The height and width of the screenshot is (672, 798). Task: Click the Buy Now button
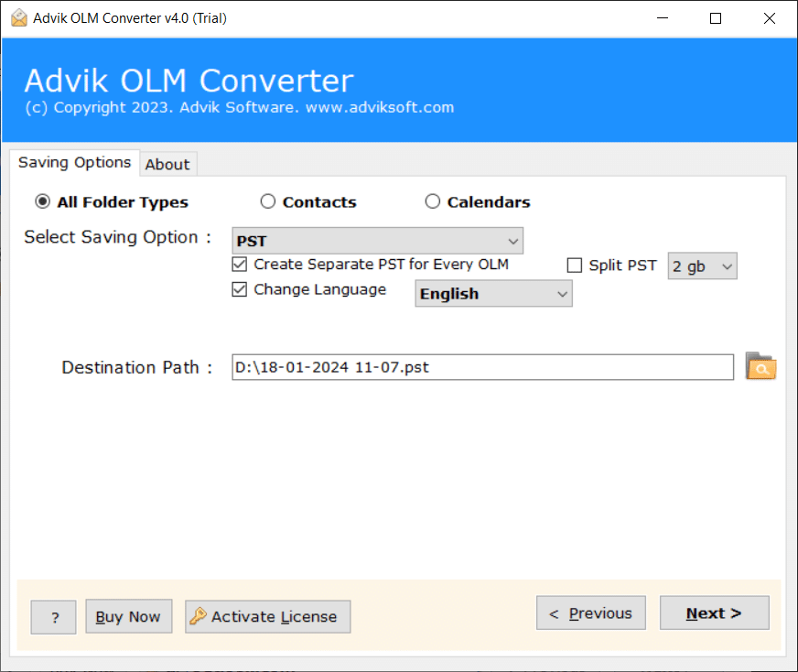pos(129,616)
